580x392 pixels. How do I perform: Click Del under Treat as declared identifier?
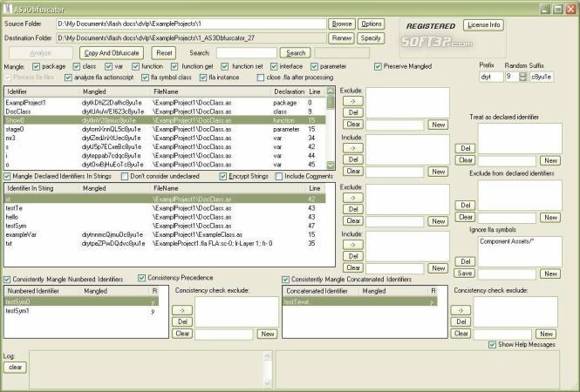[466, 148]
